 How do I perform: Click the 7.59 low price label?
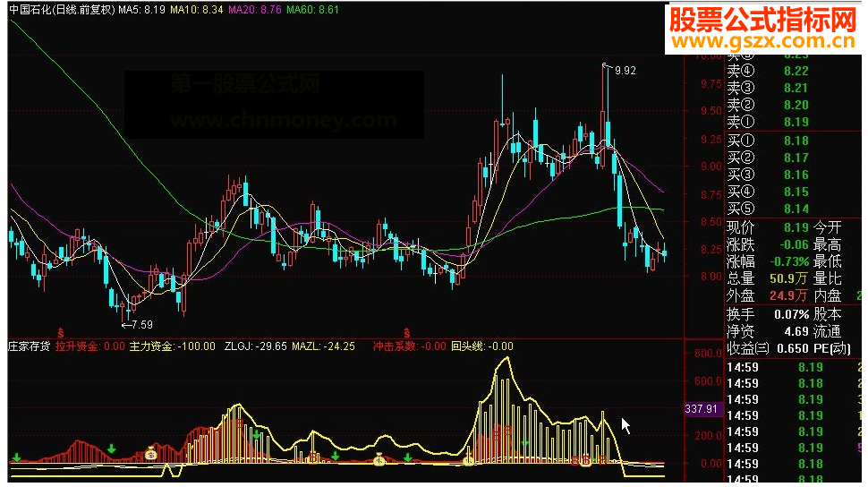coord(142,325)
